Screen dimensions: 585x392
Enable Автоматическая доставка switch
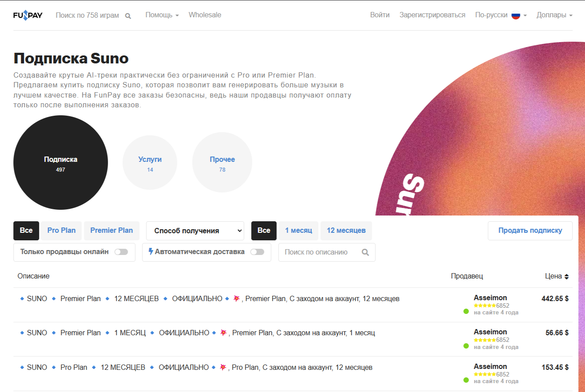[257, 252]
